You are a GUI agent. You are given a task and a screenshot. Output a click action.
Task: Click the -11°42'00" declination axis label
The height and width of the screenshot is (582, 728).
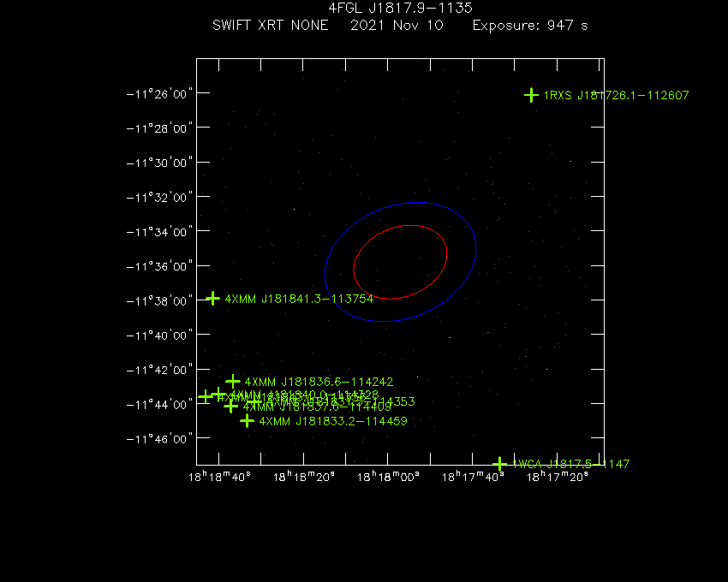159,370
